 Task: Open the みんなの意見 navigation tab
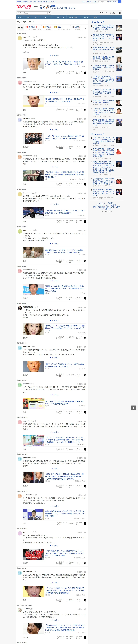click(x=73, y=17)
